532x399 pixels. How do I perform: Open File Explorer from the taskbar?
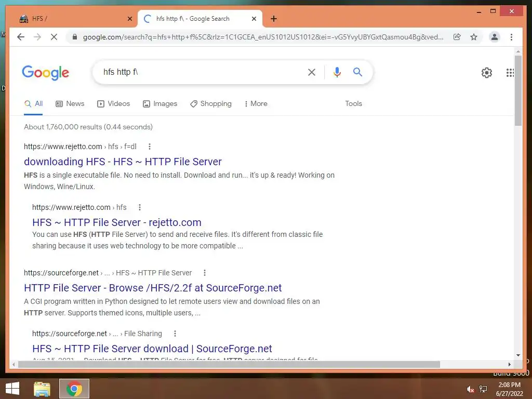[x=42, y=389]
